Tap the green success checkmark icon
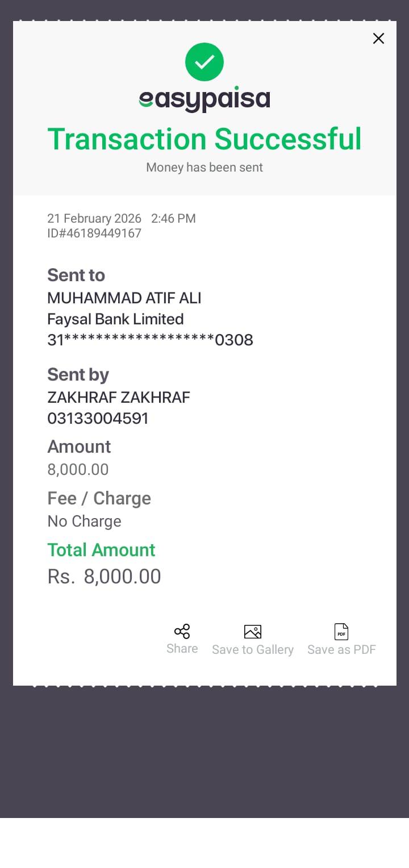 coord(204,62)
